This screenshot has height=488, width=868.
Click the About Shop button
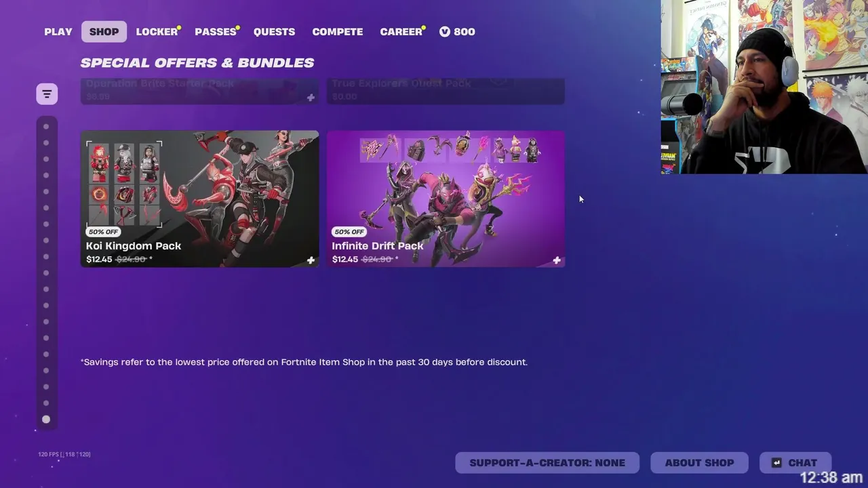point(699,463)
